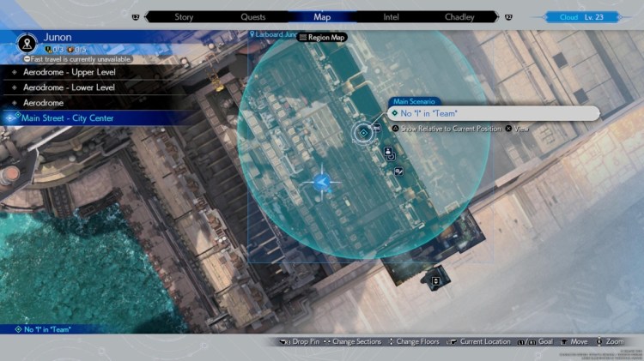Open the Intel tab
Viewport: 644px width, 361px height.
pyautogui.click(x=391, y=16)
